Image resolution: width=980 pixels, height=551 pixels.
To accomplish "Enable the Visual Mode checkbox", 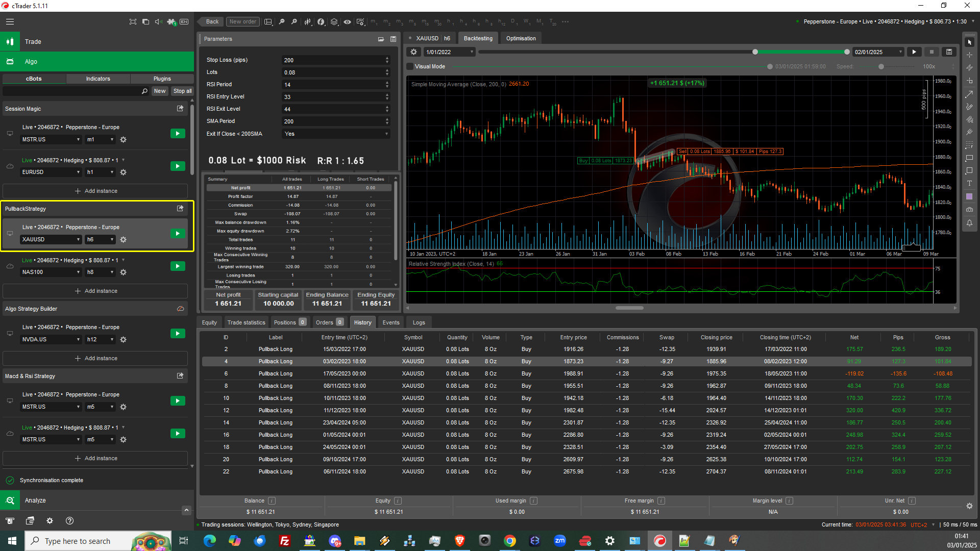I will pyautogui.click(x=410, y=66).
